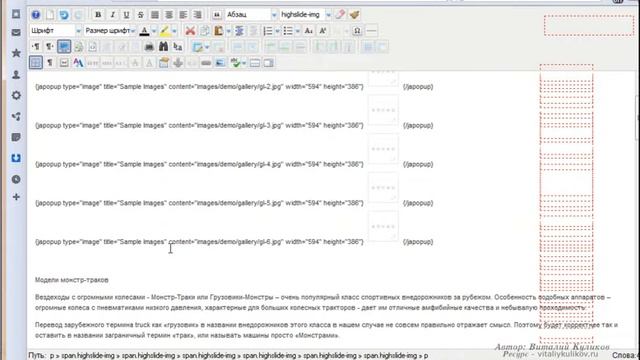The image size is (640, 360).
Task: Insert a blockquote
Action: (x=217, y=15)
